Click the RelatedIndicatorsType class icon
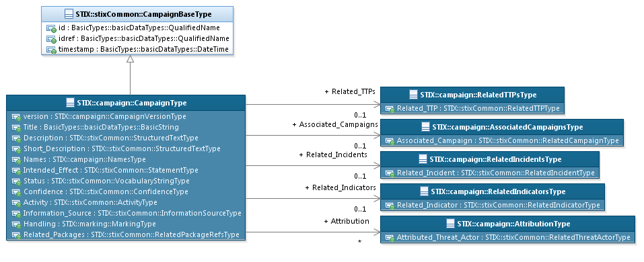644x262 pixels. coord(424,191)
